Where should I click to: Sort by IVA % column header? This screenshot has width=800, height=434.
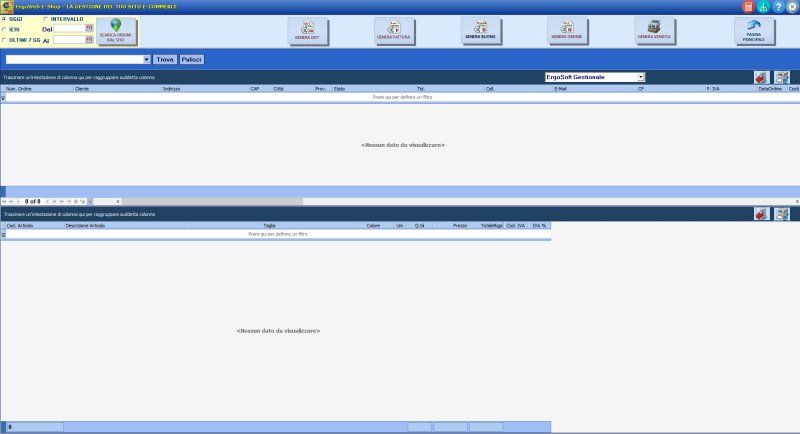point(539,225)
